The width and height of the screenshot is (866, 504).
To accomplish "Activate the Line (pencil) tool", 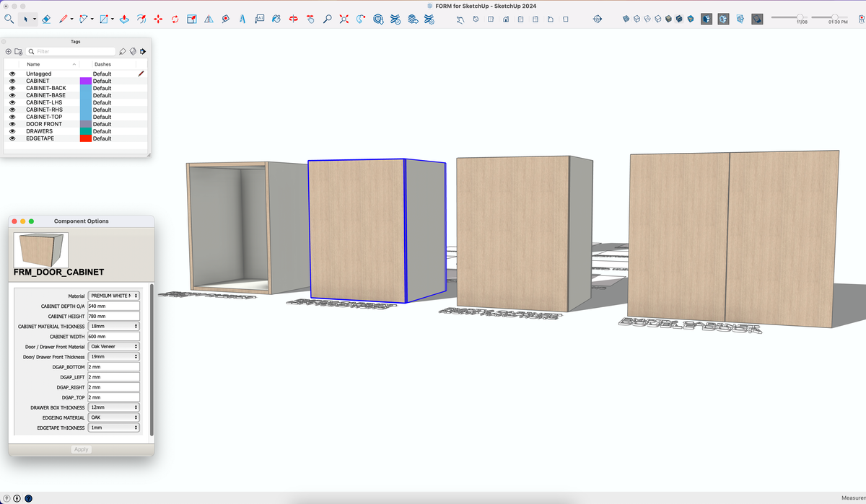I will click(65, 19).
